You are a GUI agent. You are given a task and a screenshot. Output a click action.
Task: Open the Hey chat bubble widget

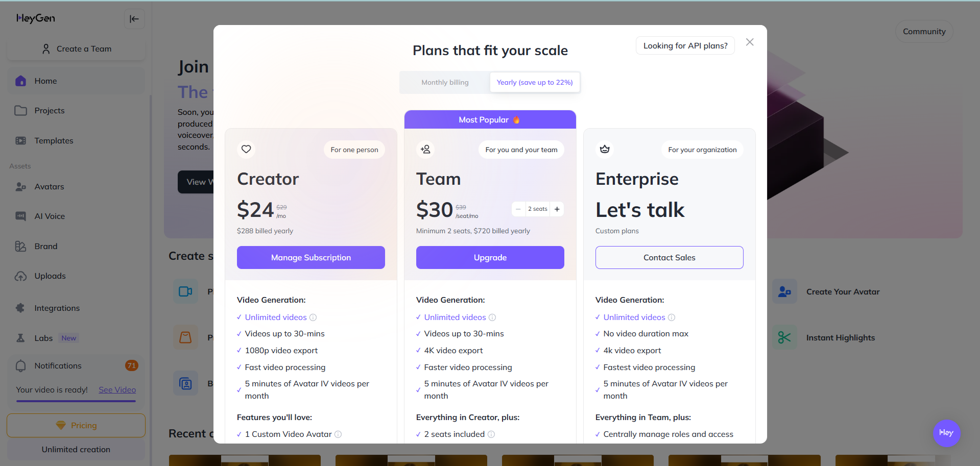[x=946, y=433]
